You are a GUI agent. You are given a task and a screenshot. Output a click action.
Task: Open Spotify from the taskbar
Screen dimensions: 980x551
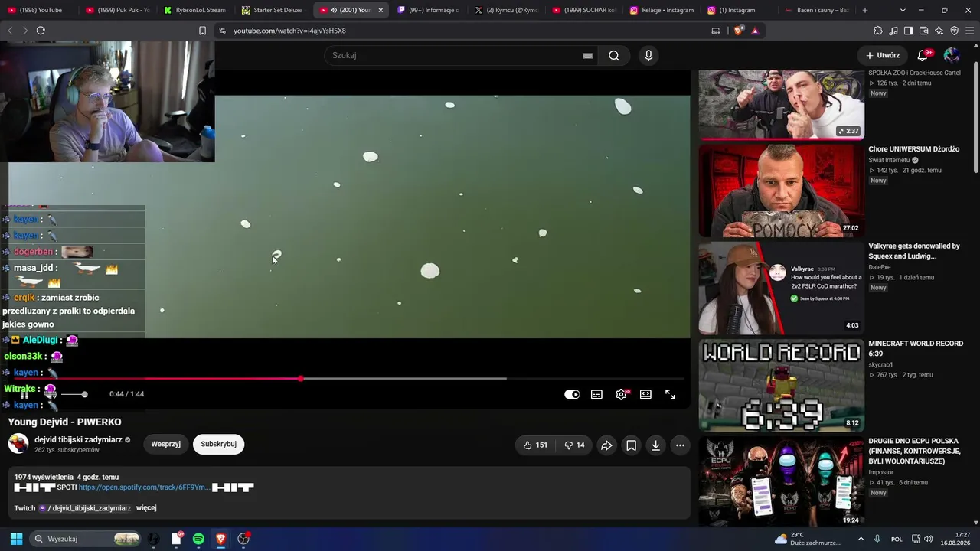pyautogui.click(x=198, y=539)
